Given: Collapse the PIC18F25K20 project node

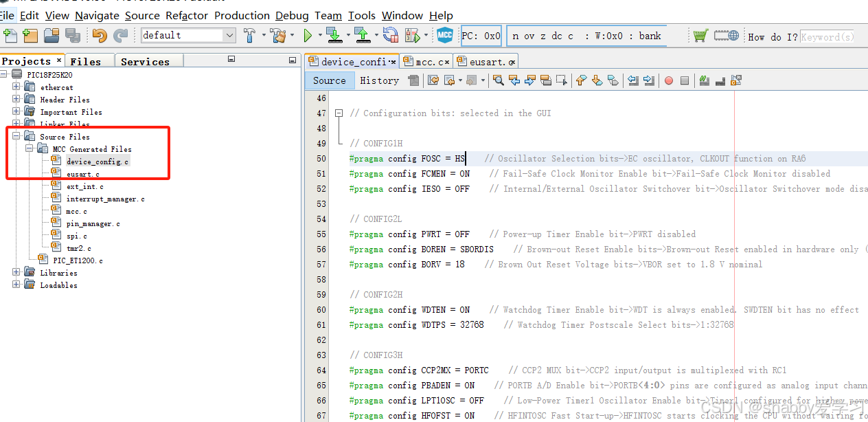Looking at the screenshot, I should (x=5, y=74).
